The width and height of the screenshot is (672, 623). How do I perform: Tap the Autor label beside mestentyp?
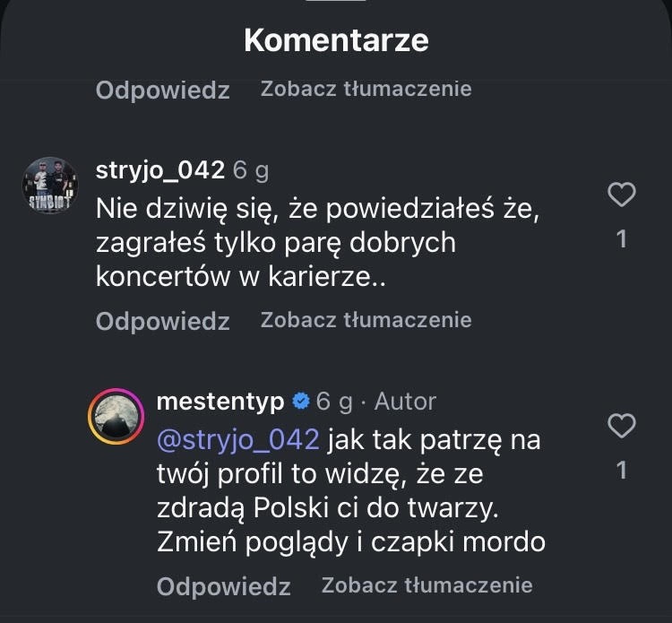(x=405, y=401)
